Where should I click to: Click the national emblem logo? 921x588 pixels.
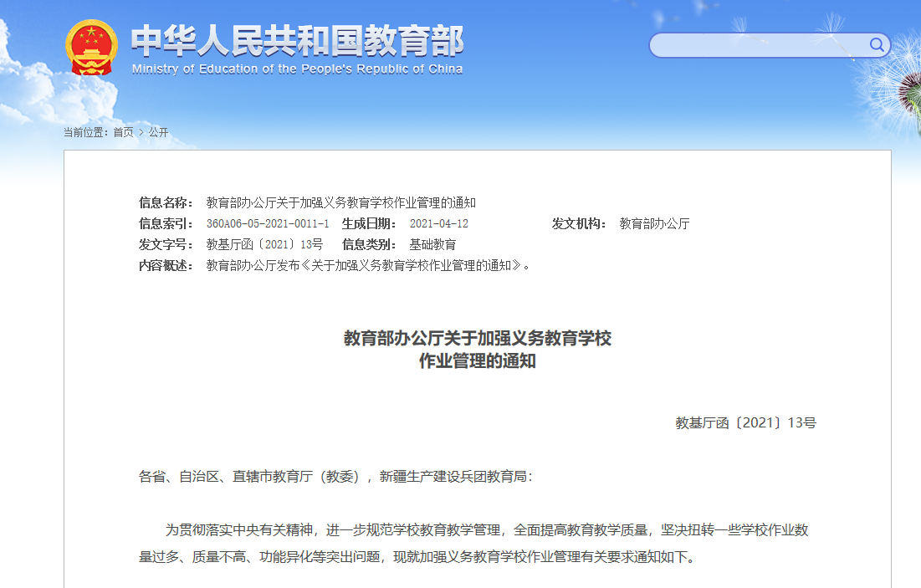click(92, 49)
